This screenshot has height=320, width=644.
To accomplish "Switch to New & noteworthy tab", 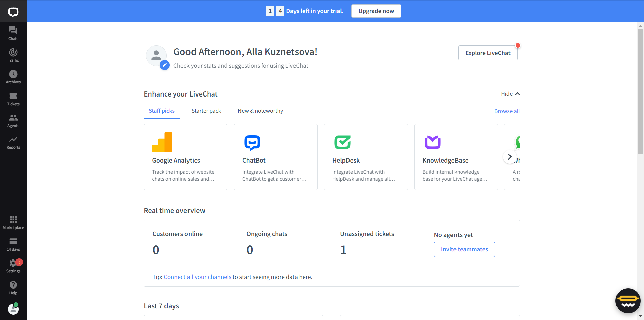I will tap(261, 111).
